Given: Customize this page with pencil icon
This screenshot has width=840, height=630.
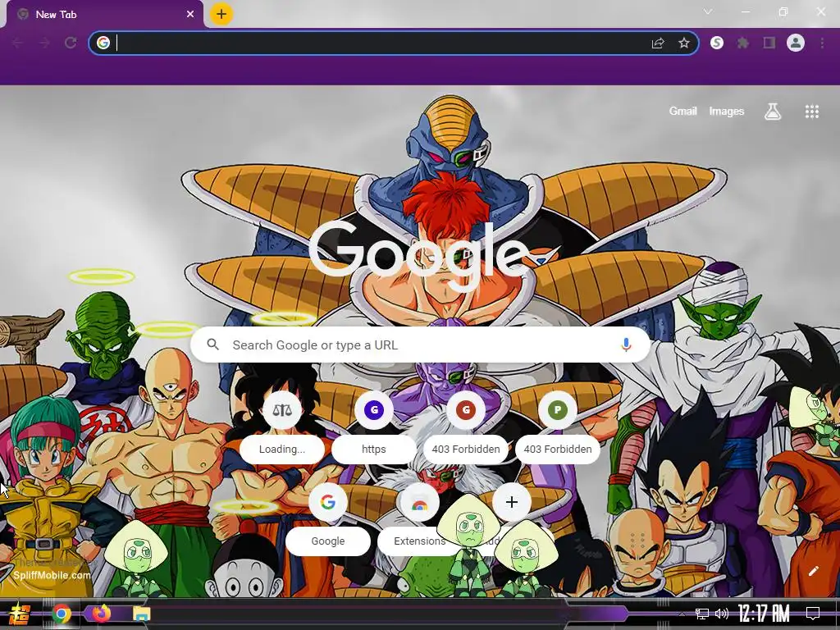Looking at the screenshot, I should (x=813, y=571).
